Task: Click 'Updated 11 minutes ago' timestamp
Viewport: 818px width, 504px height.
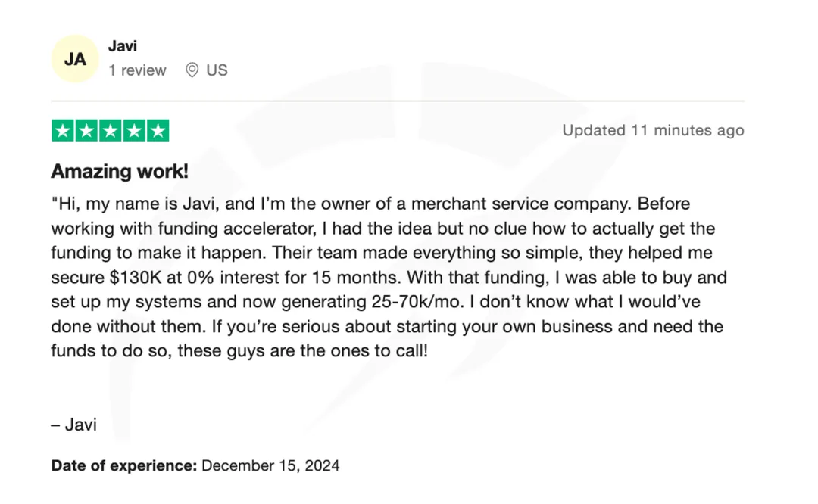Action: 653,131
